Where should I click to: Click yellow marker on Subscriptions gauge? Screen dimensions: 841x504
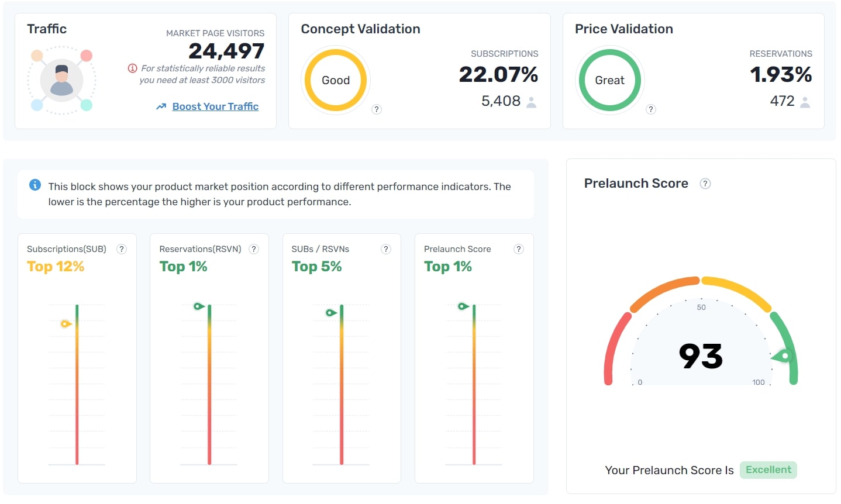(66, 323)
